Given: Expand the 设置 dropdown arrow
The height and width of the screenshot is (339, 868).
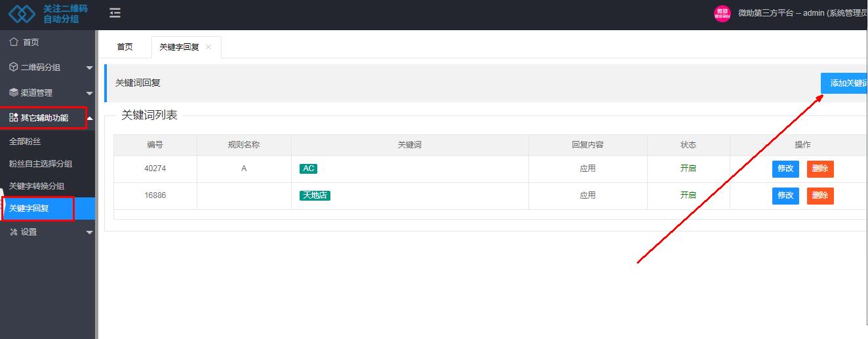Looking at the screenshot, I should [x=89, y=232].
